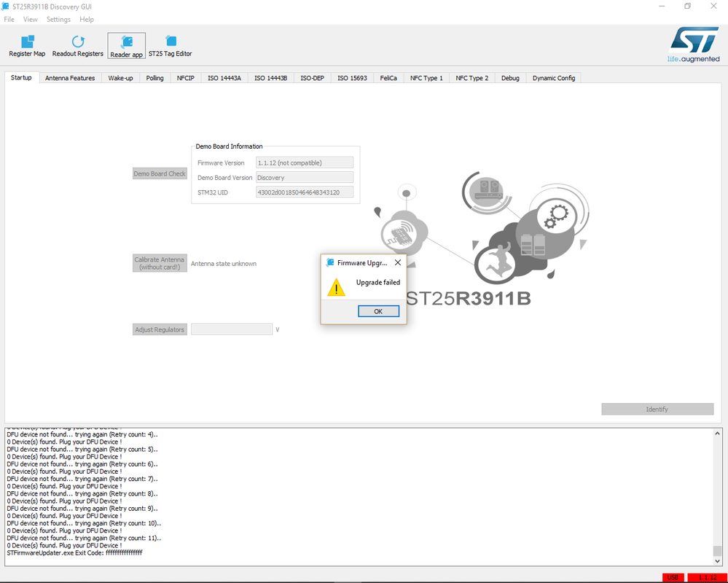Open the Settings menu
This screenshot has height=583, width=728.
point(58,20)
